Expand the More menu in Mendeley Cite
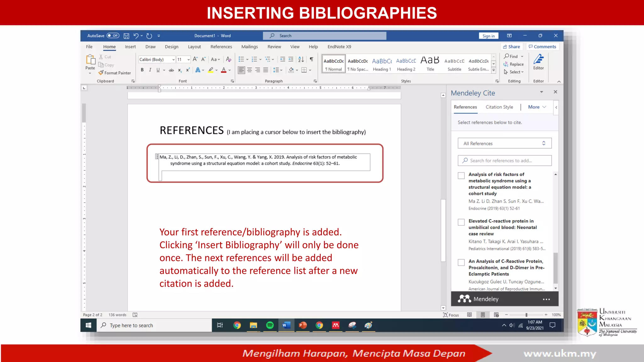 (537, 107)
